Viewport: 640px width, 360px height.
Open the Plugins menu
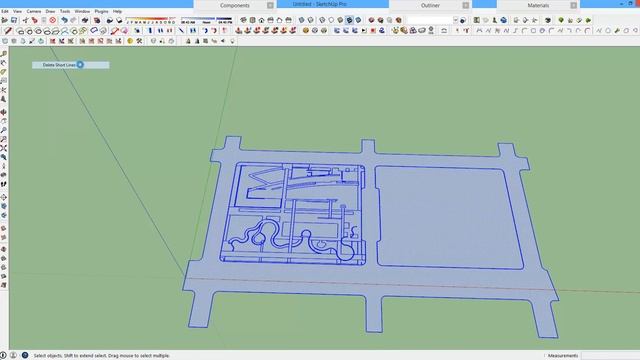[101, 11]
